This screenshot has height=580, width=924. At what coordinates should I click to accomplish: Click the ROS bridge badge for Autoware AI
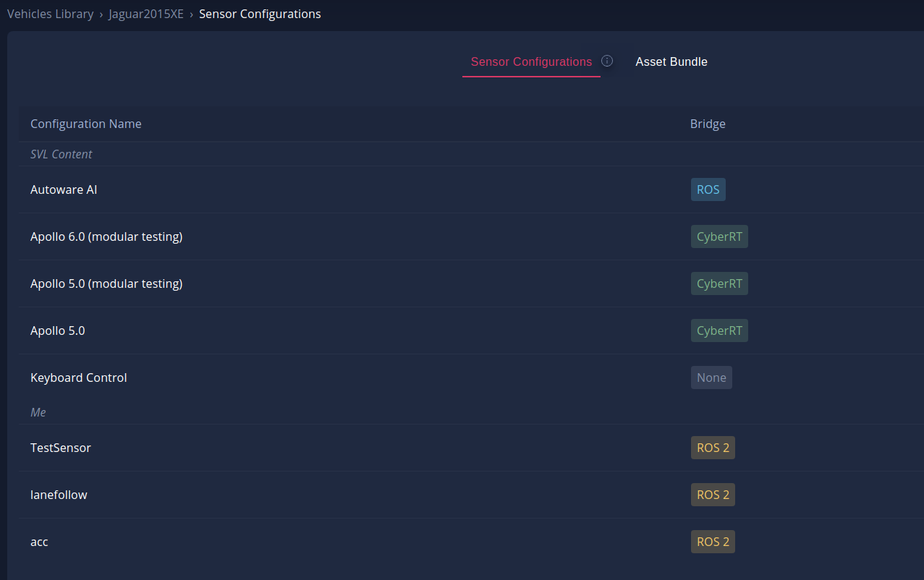pyautogui.click(x=708, y=189)
